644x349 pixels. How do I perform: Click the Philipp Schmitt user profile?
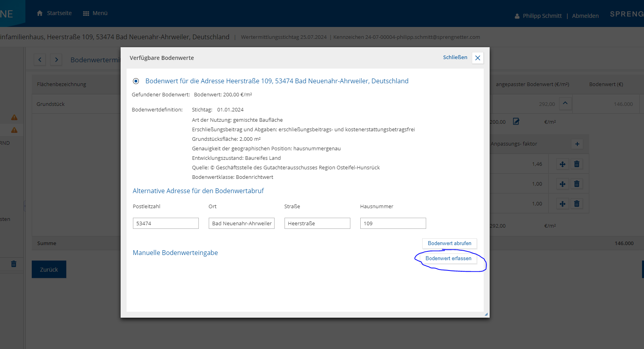(x=538, y=16)
